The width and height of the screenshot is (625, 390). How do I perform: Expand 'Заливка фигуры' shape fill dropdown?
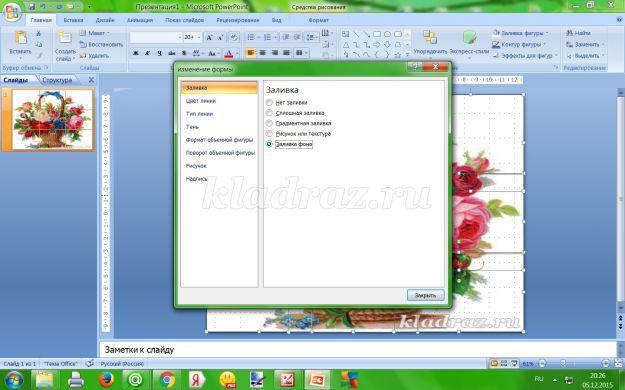pos(521,33)
